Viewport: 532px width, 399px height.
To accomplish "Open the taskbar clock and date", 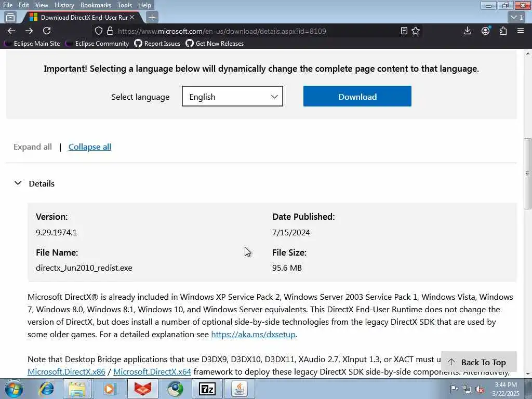I will [506, 389].
